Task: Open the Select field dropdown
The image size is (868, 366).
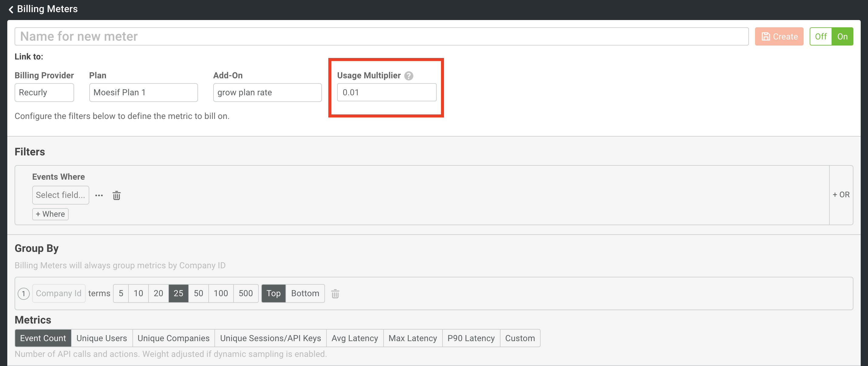Action: 60,195
